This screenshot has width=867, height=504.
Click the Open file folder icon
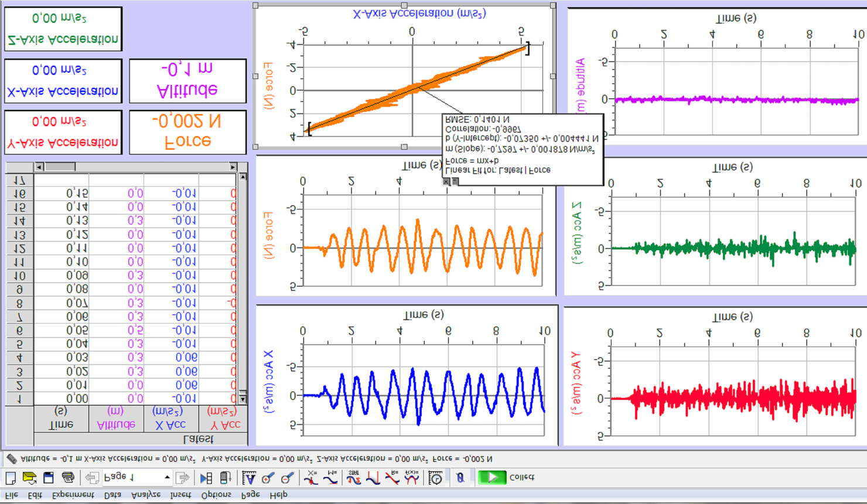point(29,478)
